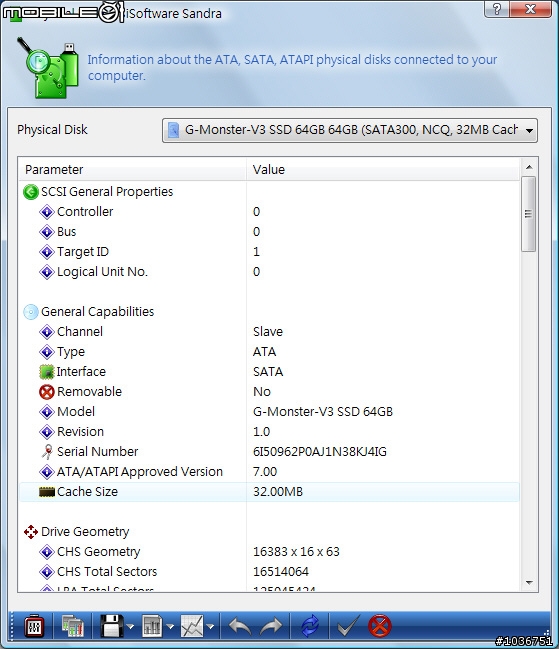Open the Physical Disk dropdown

pyautogui.click(x=350, y=130)
